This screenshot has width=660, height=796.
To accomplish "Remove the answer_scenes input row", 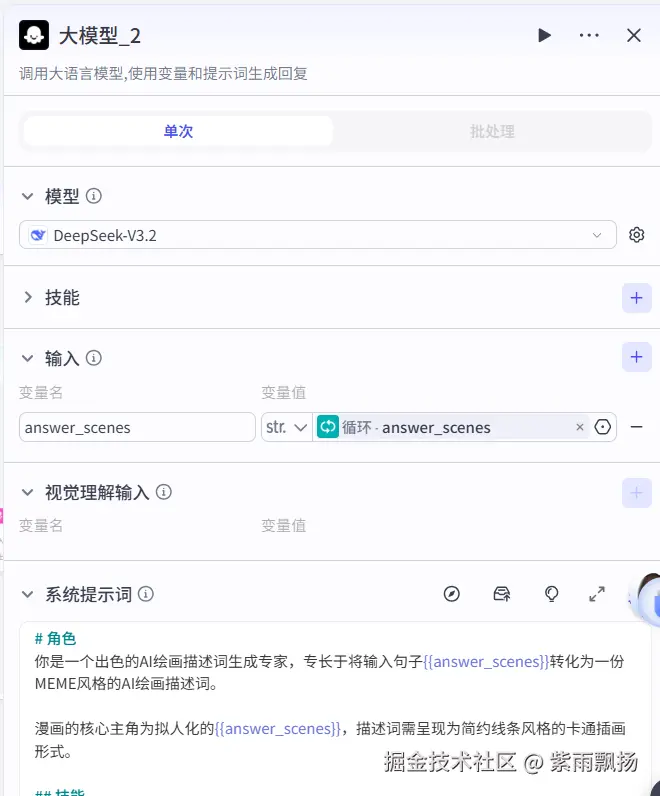I will (637, 427).
